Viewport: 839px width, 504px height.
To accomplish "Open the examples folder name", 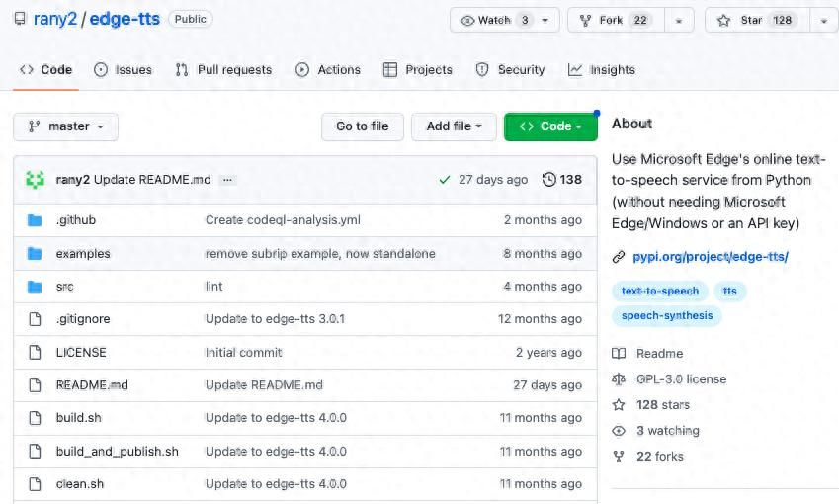I will pos(83,254).
